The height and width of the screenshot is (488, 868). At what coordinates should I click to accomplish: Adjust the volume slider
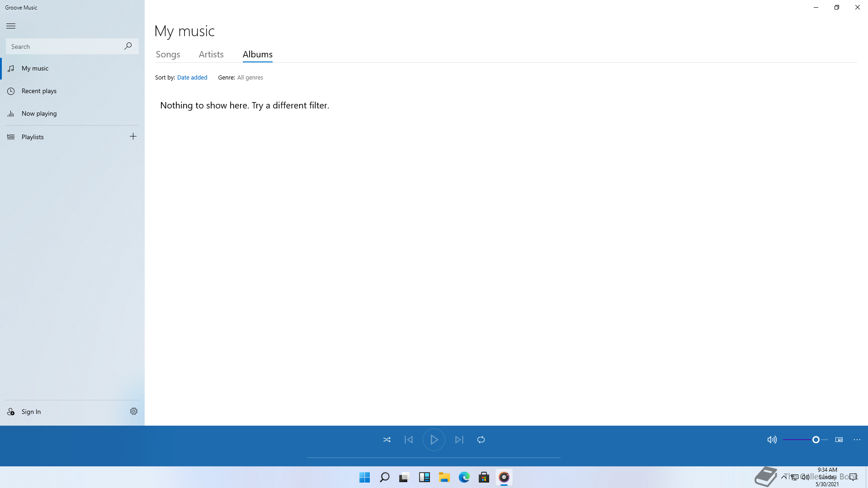(806, 440)
